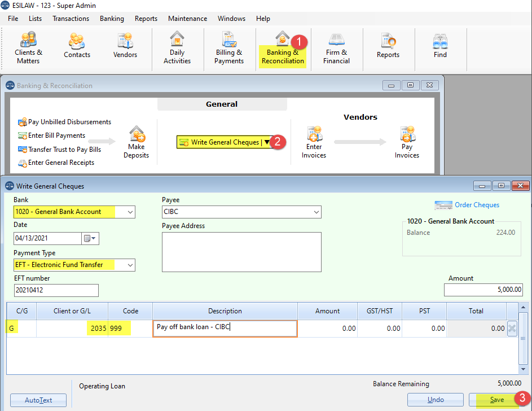The image size is (532, 411).
Task: Click the Code cell 999
Action: coord(130,329)
